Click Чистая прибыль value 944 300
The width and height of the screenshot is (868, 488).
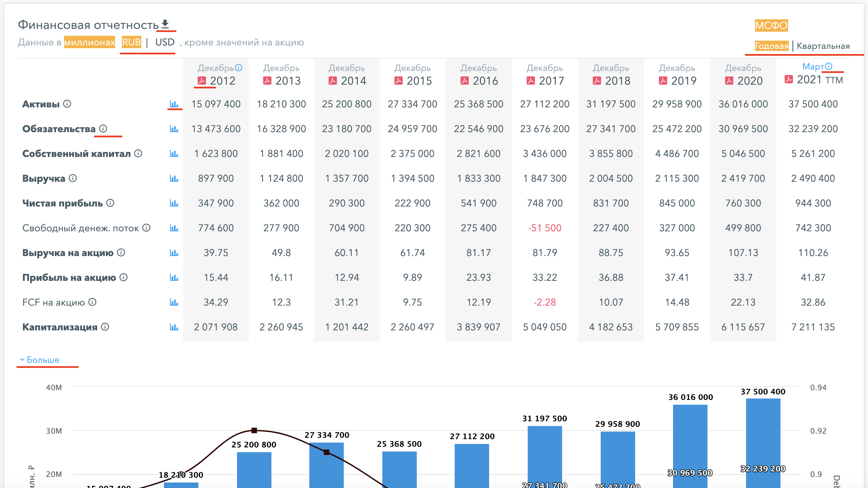[x=813, y=203]
